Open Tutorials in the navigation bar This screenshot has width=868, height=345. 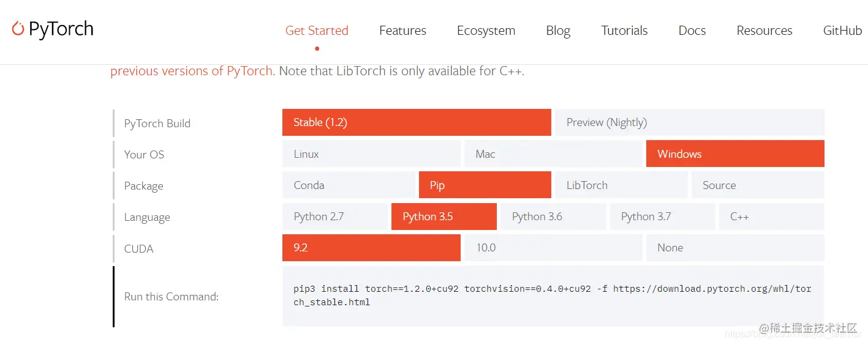(624, 31)
